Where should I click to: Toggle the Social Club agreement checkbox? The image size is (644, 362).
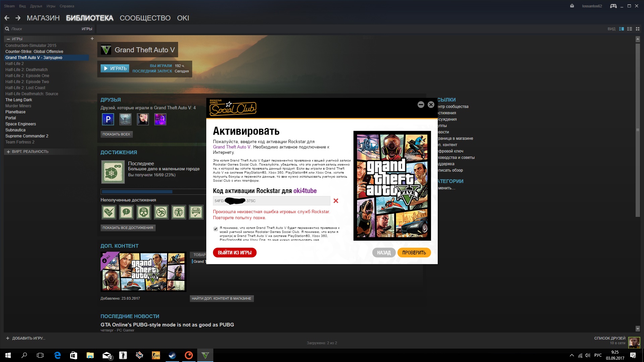point(216,229)
